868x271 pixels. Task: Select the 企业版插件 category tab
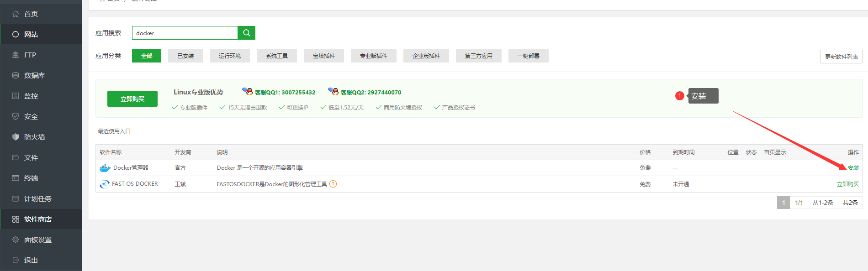click(426, 56)
